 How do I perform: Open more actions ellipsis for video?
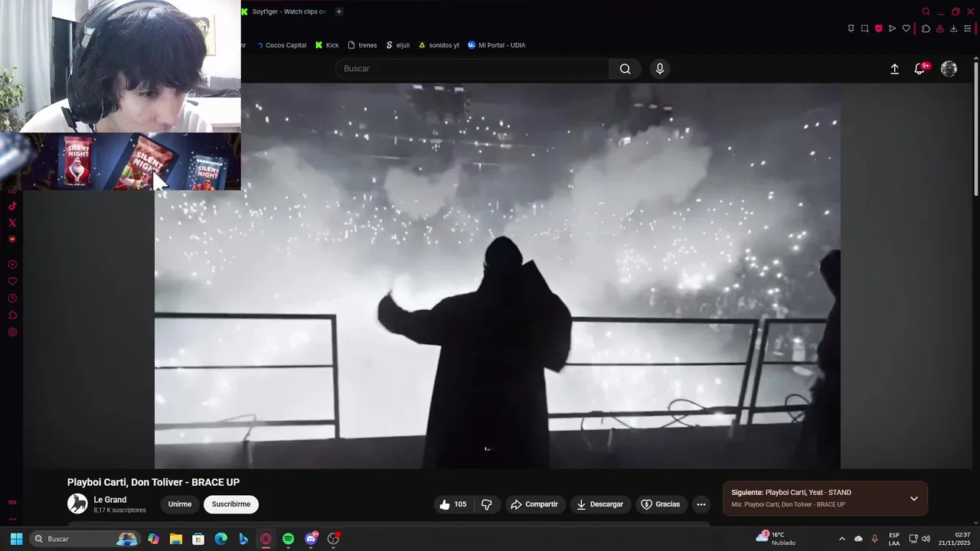coord(701,504)
